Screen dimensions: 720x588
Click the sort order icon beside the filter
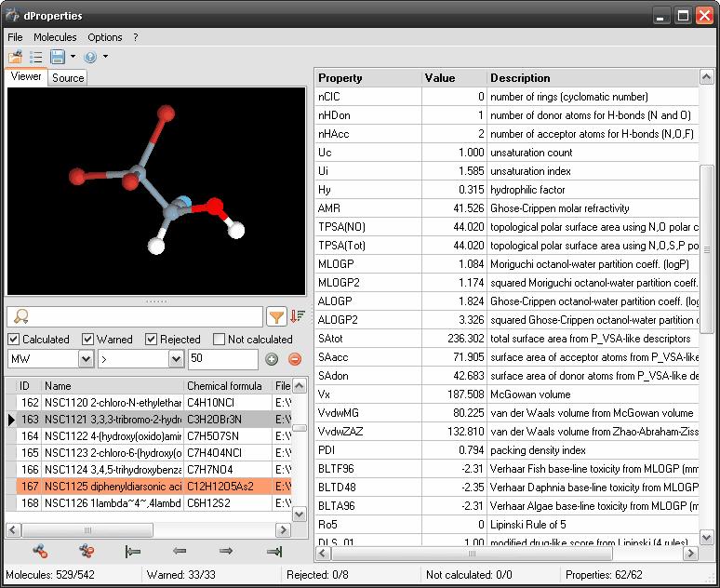(298, 317)
